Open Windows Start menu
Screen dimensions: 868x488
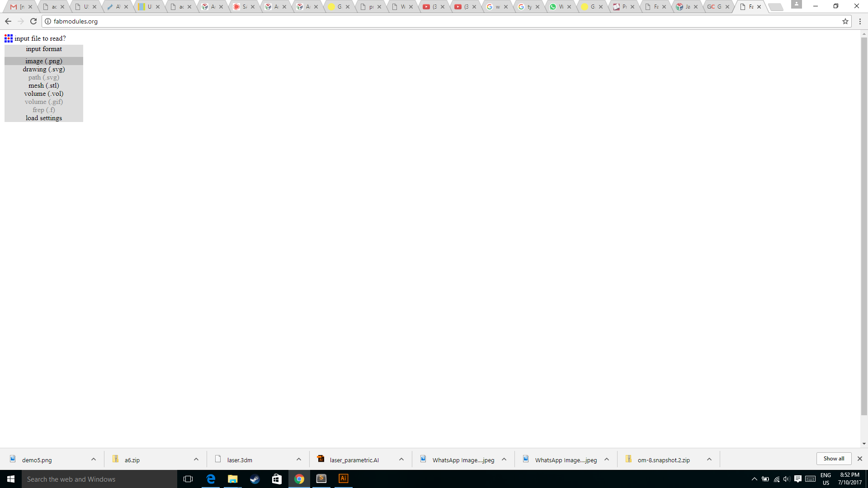(x=11, y=479)
